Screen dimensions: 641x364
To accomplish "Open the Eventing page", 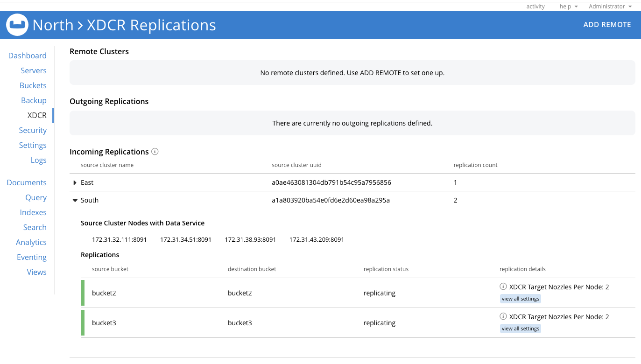I will coord(32,257).
